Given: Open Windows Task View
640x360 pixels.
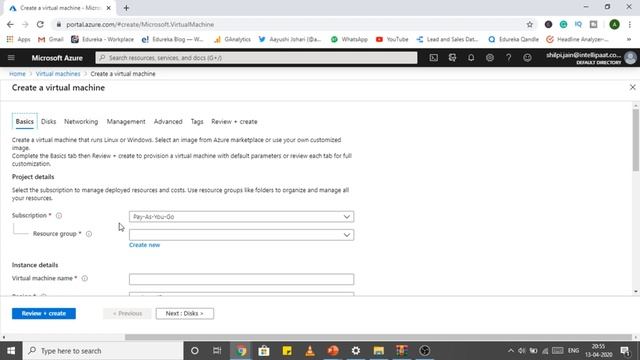Looking at the screenshot, I should tap(217, 351).
